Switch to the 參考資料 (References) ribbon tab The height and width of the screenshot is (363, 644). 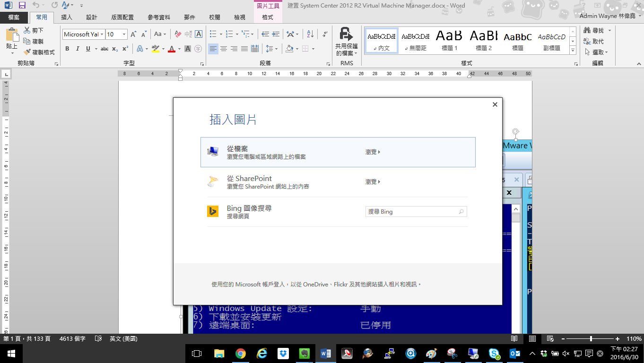click(159, 17)
